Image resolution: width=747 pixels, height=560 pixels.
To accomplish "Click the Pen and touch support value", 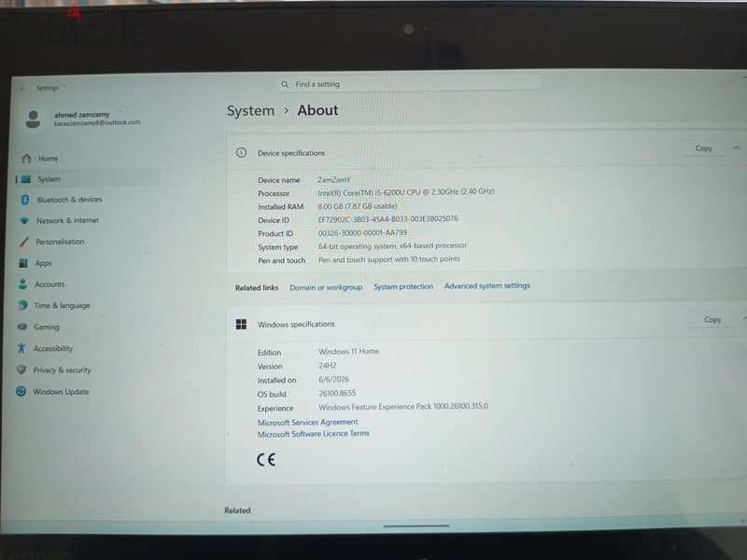I will [389, 259].
